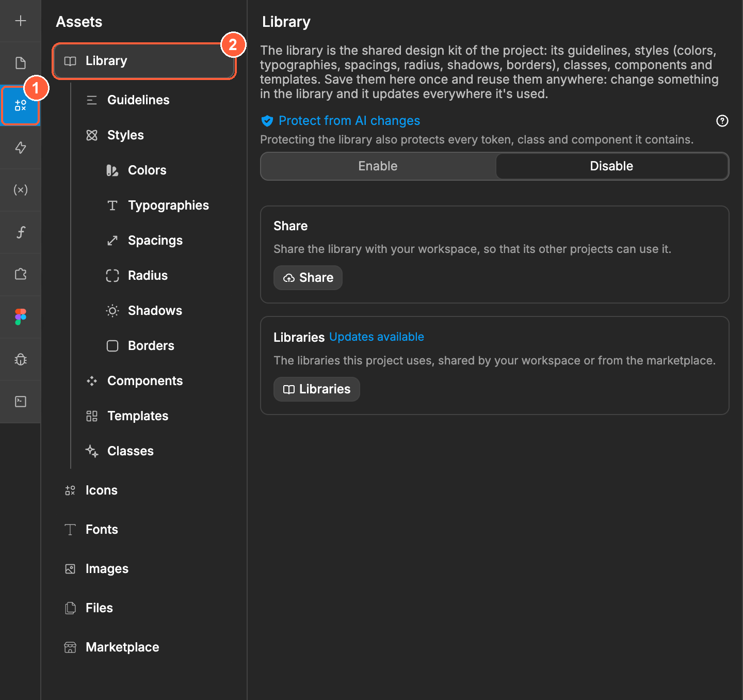Enable AI protection for the library
The width and height of the screenshot is (743, 700).
coord(378,166)
